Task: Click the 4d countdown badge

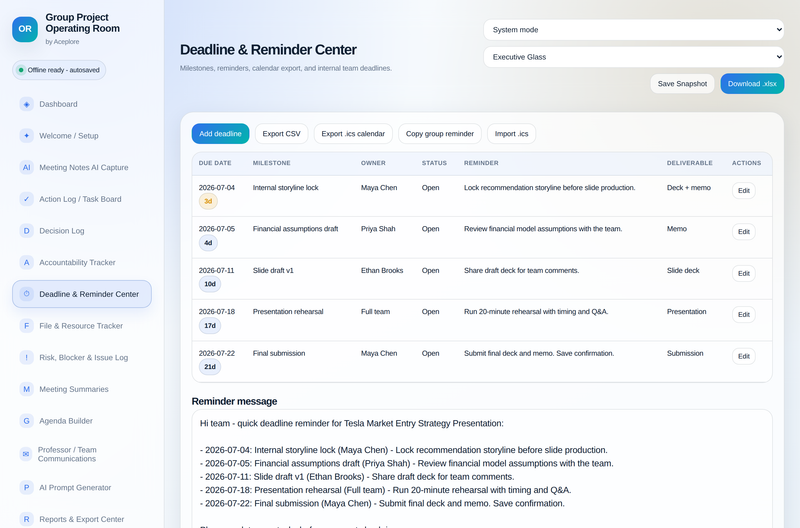Action: pyautogui.click(x=208, y=243)
